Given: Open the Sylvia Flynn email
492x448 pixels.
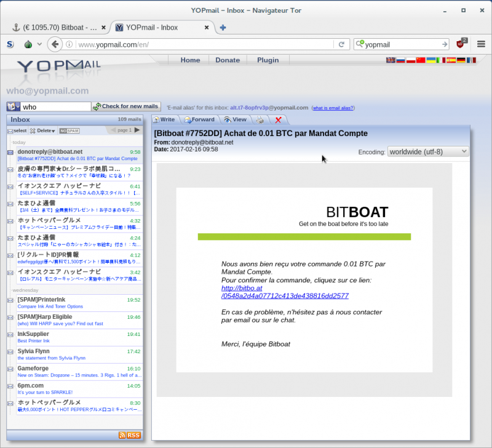Looking at the screenshot, I should 79,354.
